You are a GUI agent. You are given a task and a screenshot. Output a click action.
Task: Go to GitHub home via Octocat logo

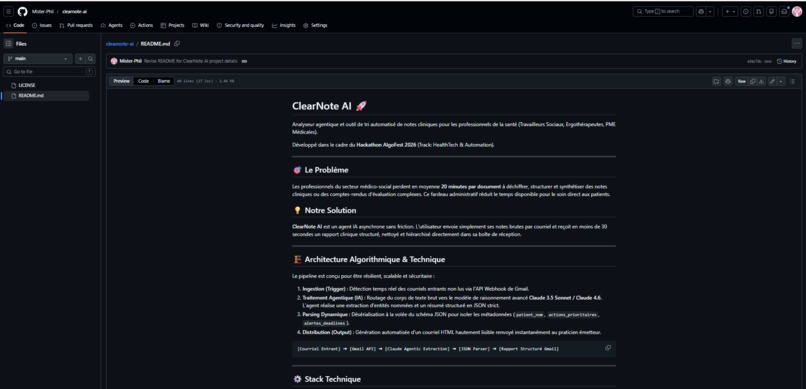point(23,11)
